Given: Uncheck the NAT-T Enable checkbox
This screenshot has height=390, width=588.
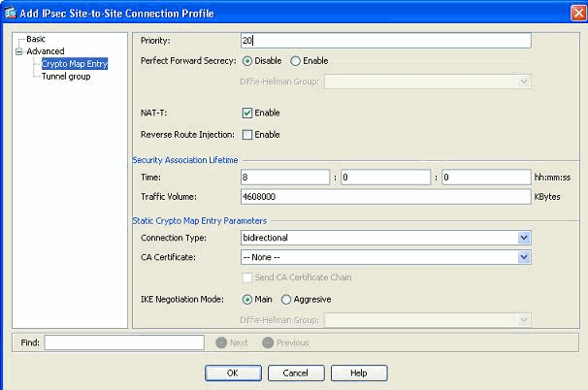Looking at the screenshot, I should (x=247, y=113).
